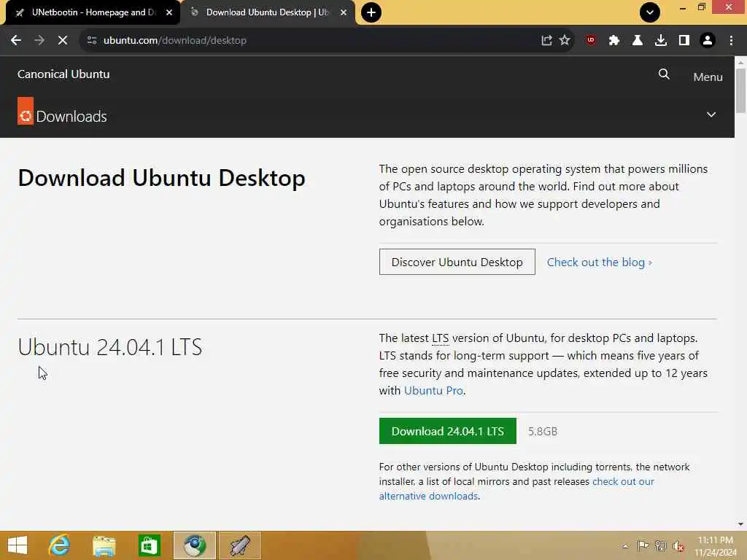Click Download 24.04.1 LTS button
This screenshot has width=747, height=560.
(x=447, y=431)
